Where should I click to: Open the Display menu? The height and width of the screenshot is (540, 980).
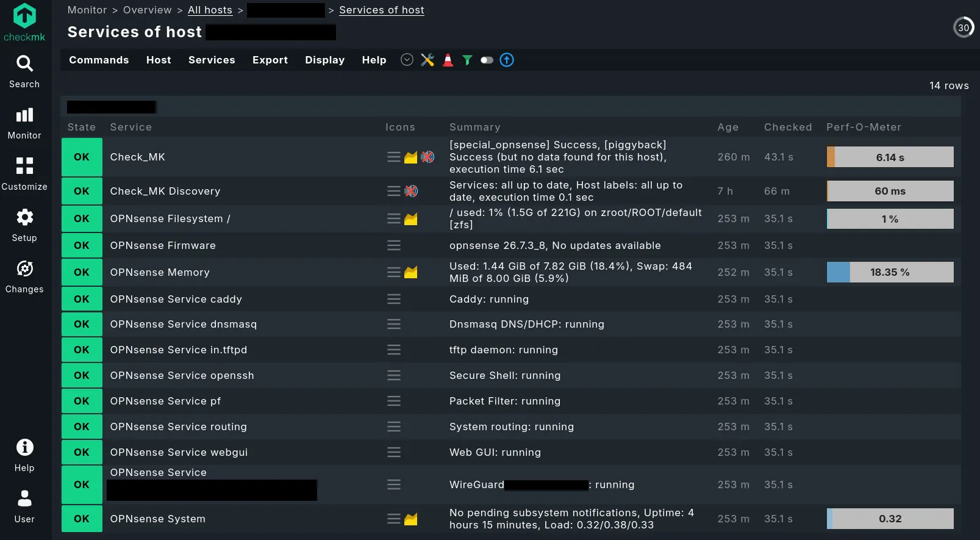click(x=325, y=60)
